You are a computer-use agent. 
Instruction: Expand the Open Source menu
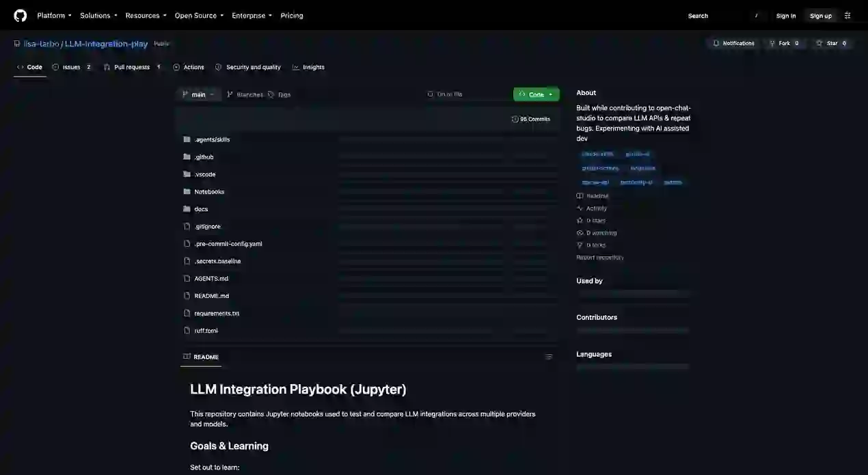coord(199,16)
